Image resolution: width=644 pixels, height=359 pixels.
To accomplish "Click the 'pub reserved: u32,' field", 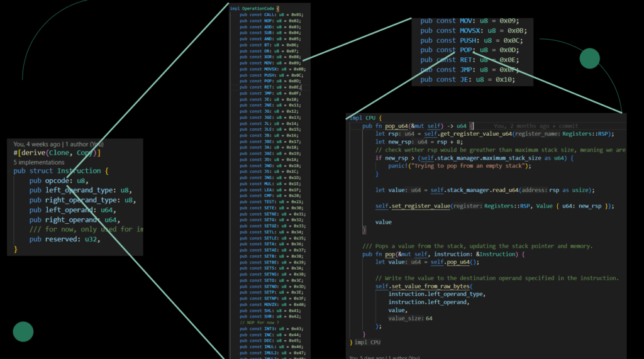I will pyautogui.click(x=65, y=239).
